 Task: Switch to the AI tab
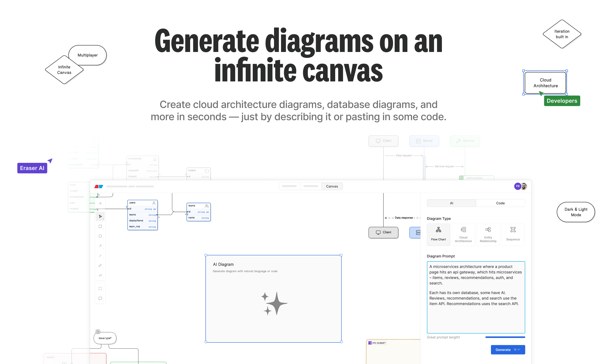(451, 203)
